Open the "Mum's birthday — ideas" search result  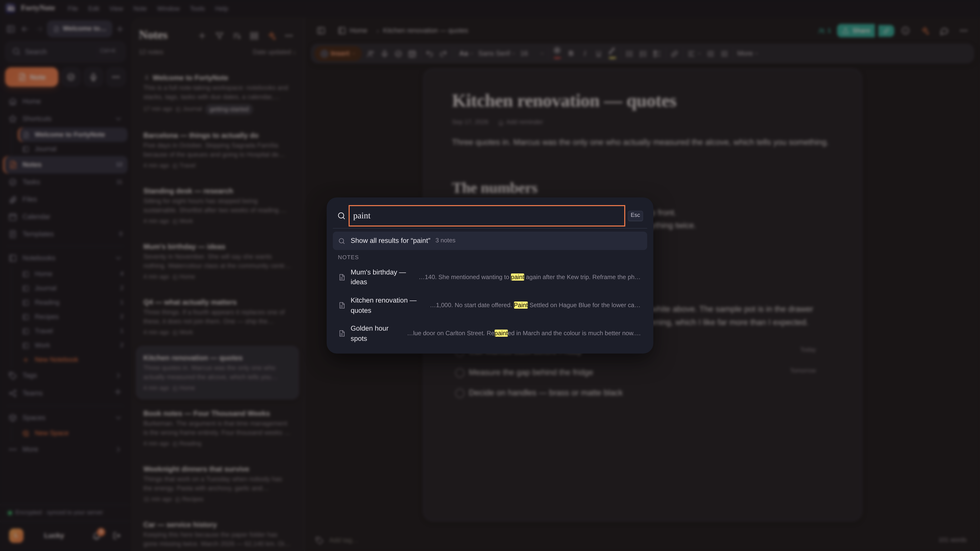click(x=490, y=277)
